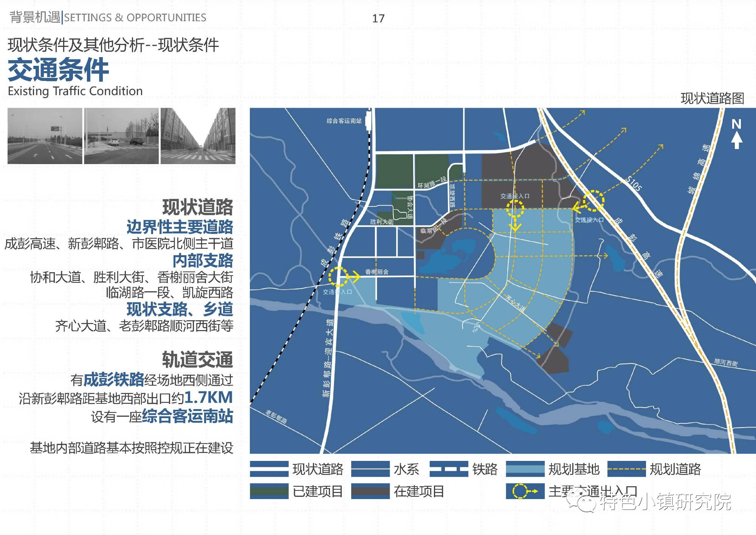Click the line 协和大道、胜利大街、香榭丽舍大街
Viewport: 756px width, 535px height.
click(132, 277)
